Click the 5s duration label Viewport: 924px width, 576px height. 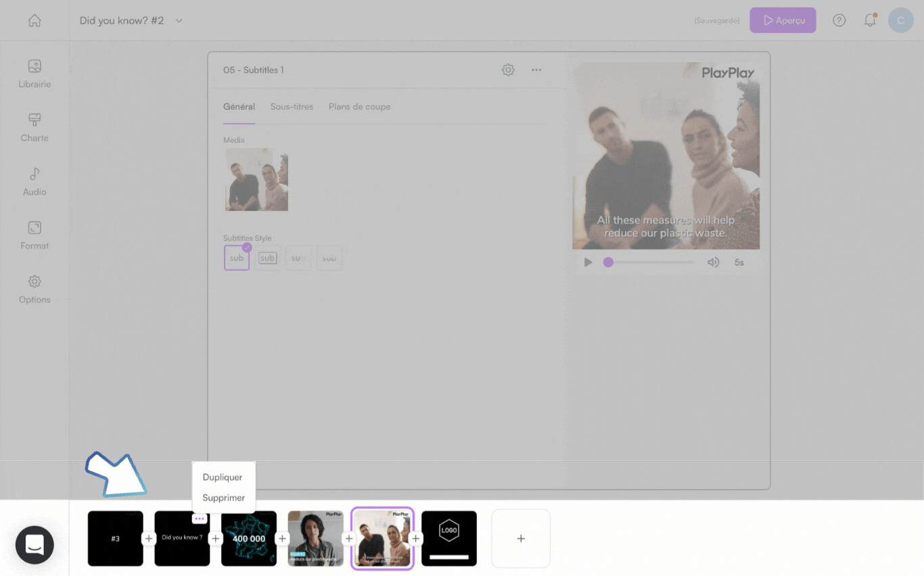tap(739, 262)
